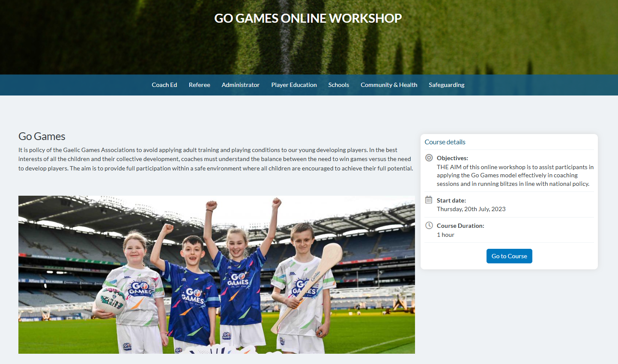
Task: Click the Course Duration label
Action: coord(460,226)
